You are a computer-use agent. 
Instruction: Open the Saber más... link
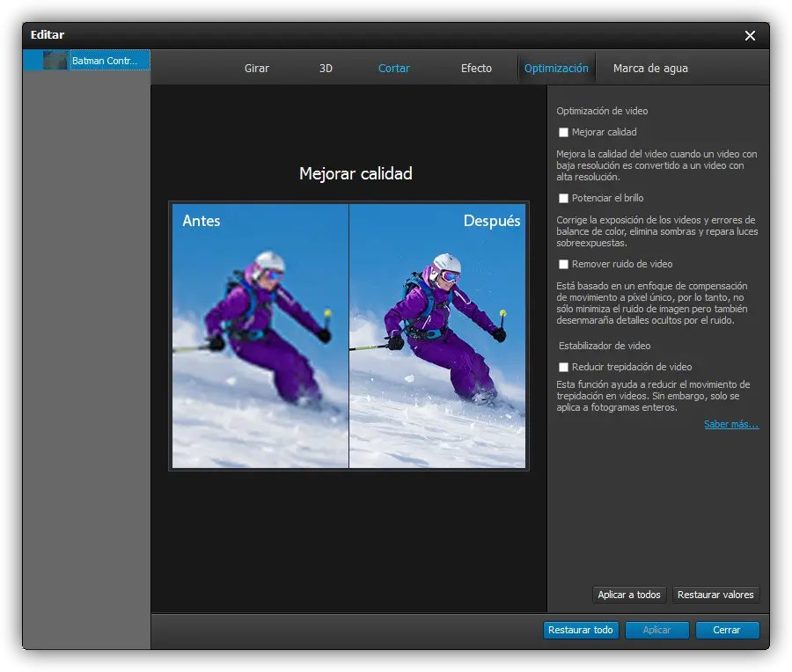coord(730,425)
